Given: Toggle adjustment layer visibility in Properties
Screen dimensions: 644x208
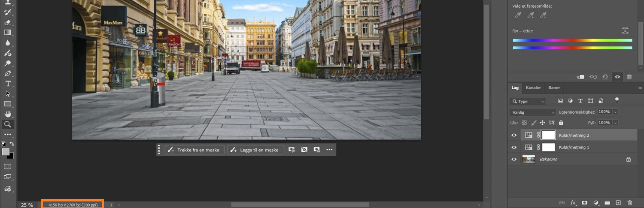Looking at the screenshot, I should tap(617, 77).
